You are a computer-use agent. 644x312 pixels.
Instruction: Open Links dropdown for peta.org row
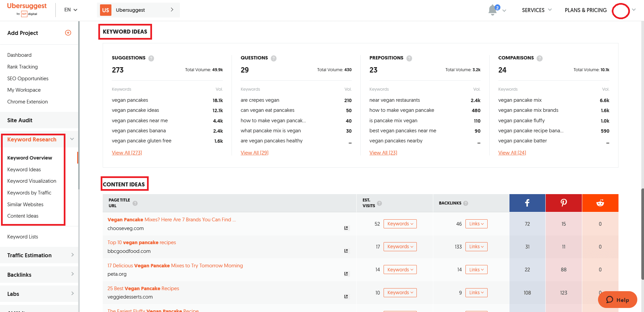(477, 270)
